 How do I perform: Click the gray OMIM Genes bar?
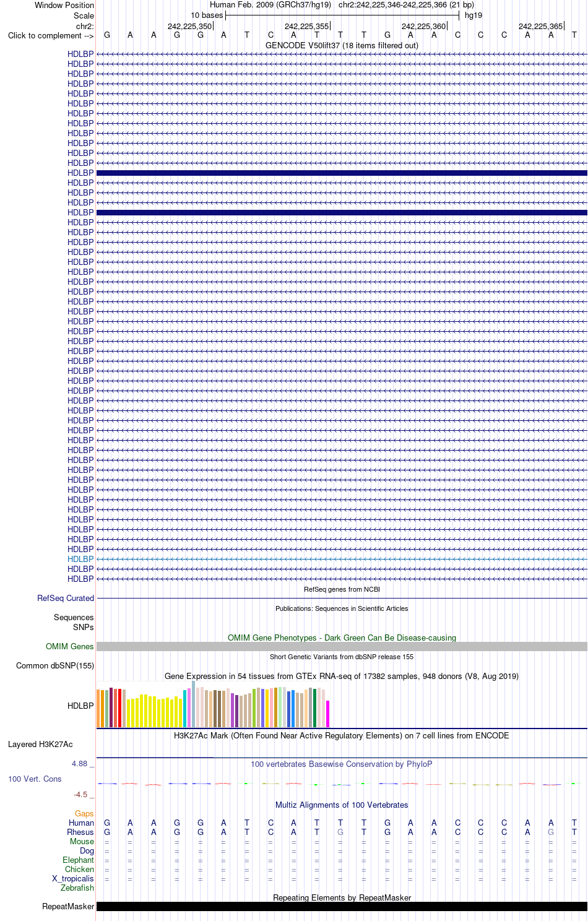click(342, 646)
